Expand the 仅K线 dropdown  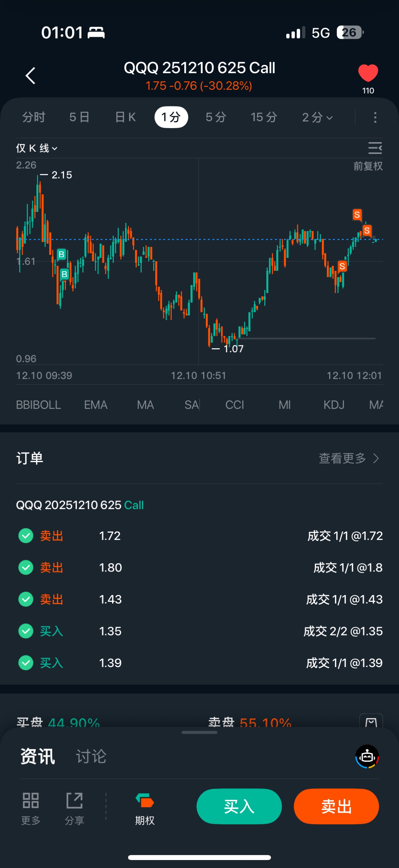point(37,148)
